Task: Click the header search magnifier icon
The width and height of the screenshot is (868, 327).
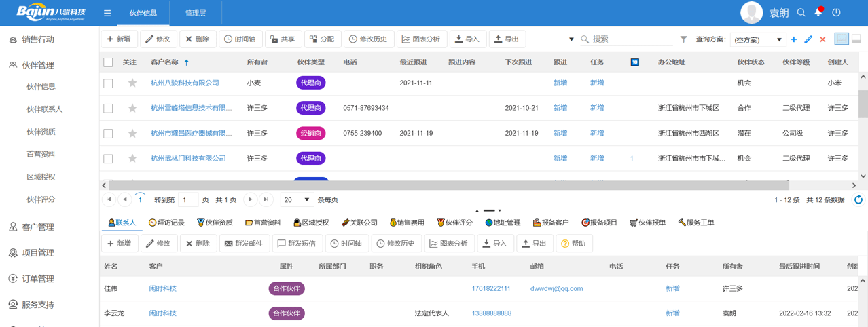Action: [801, 12]
